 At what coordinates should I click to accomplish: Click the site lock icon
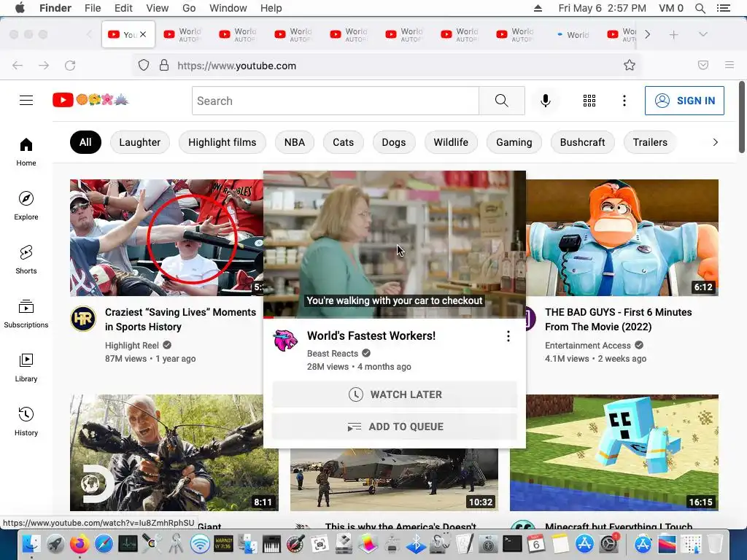point(164,65)
